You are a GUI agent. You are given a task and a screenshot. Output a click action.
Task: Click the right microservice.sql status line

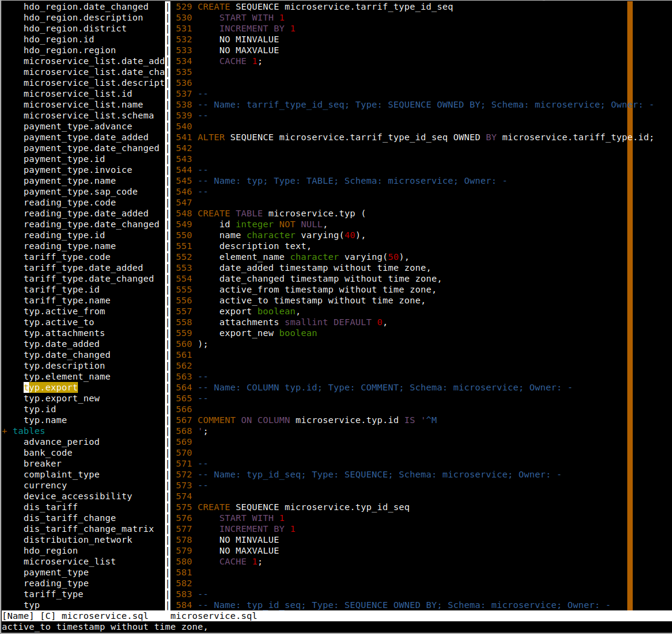(213, 616)
